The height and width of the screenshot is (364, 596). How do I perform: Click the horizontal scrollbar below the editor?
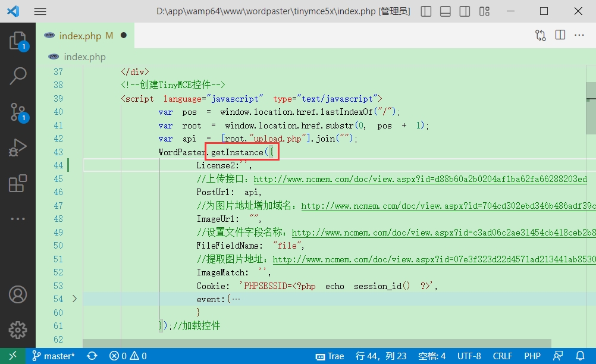[x=315, y=343]
